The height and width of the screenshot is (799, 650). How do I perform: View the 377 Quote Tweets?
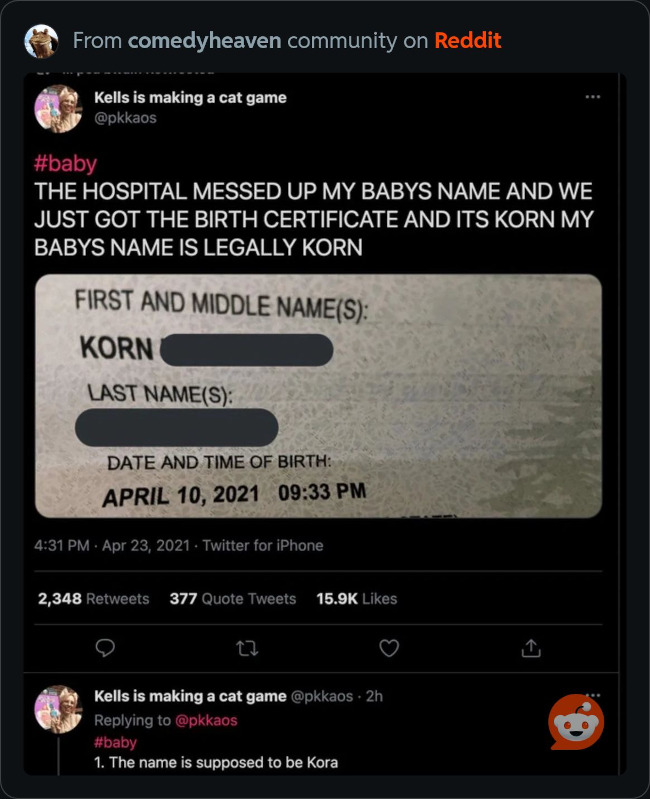tap(233, 598)
